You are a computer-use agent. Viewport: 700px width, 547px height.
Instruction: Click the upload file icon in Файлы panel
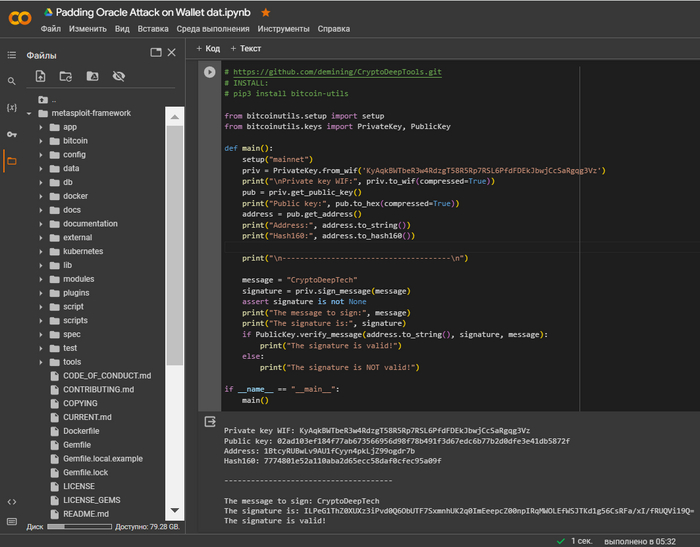(x=41, y=76)
